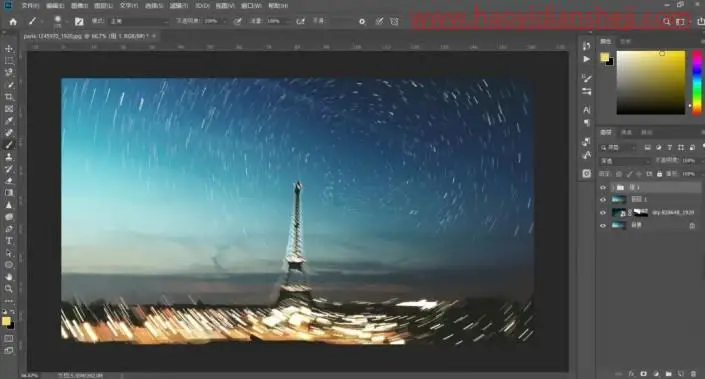Open the 编辑 Edit menu
Viewport: 705px width, 379px height.
55,6
